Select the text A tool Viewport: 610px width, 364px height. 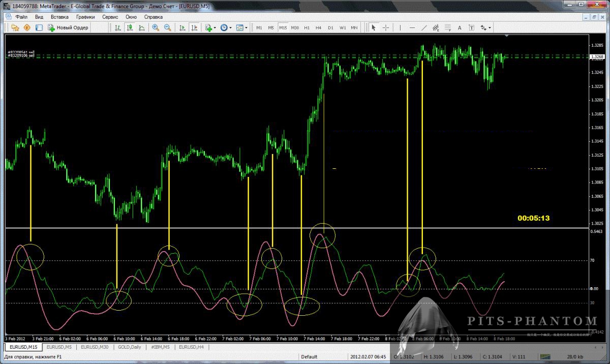point(460,27)
